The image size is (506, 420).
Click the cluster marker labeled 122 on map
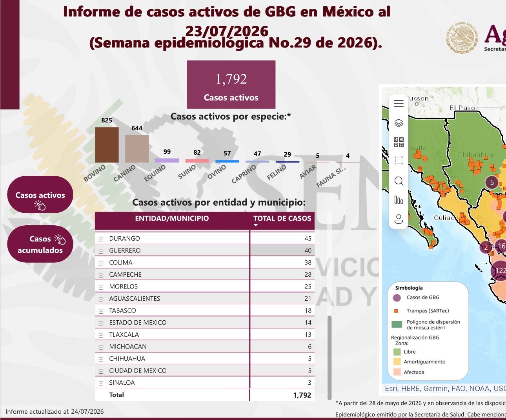[x=500, y=270]
